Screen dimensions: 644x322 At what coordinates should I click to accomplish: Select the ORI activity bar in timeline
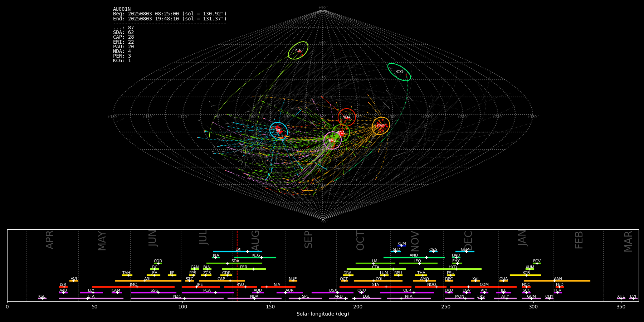[378, 281]
